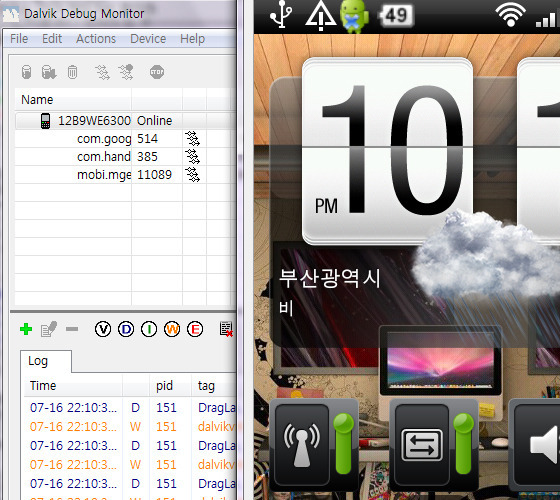Toggle Info log level I
This screenshot has width=560, height=500.
[149, 329]
